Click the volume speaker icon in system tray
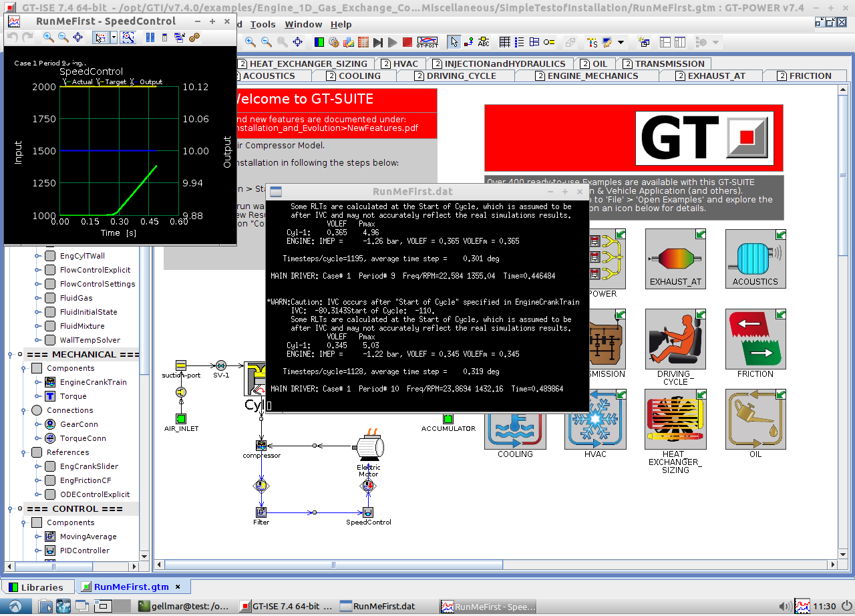Viewport: 855px width, 616px height. [x=785, y=607]
